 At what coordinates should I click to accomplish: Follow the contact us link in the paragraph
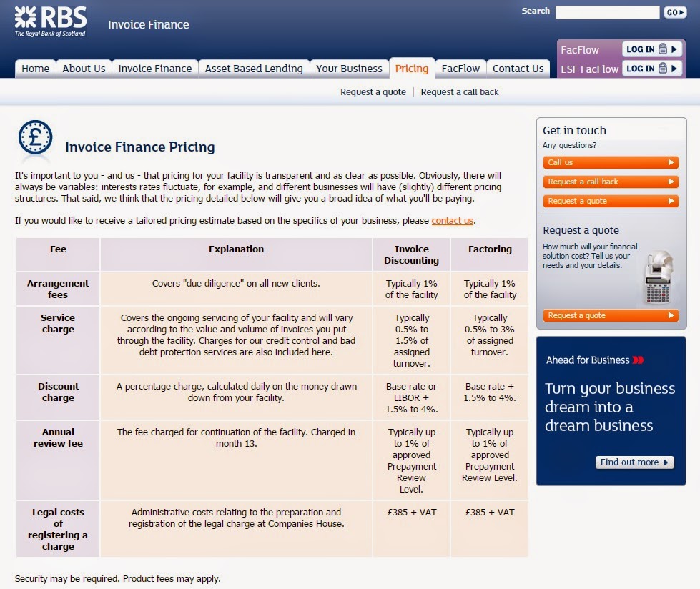[x=452, y=220]
